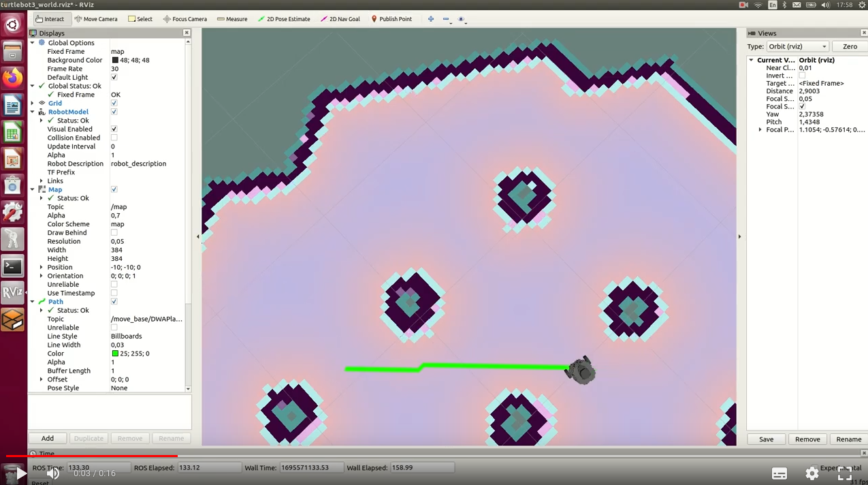Image resolution: width=868 pixels, height=485 pixels.
Task: Open LibreOffice Writer from the launcher
Action: 12,106
